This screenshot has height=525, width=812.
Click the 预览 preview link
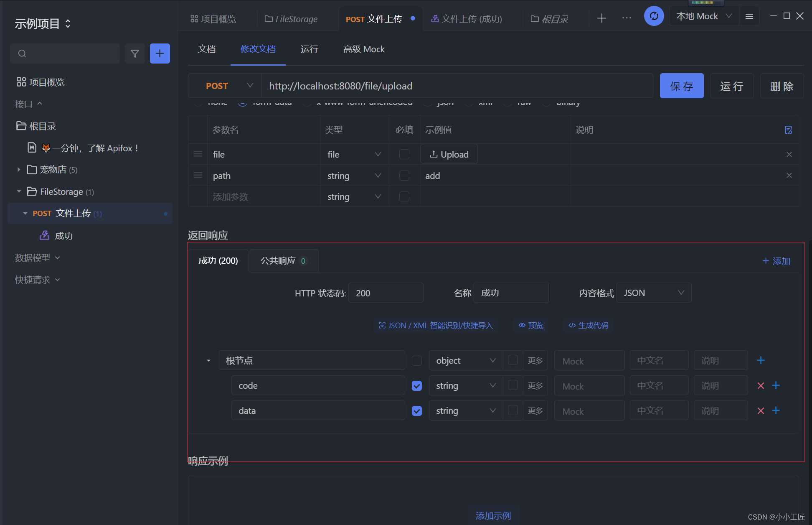[531, 325]
